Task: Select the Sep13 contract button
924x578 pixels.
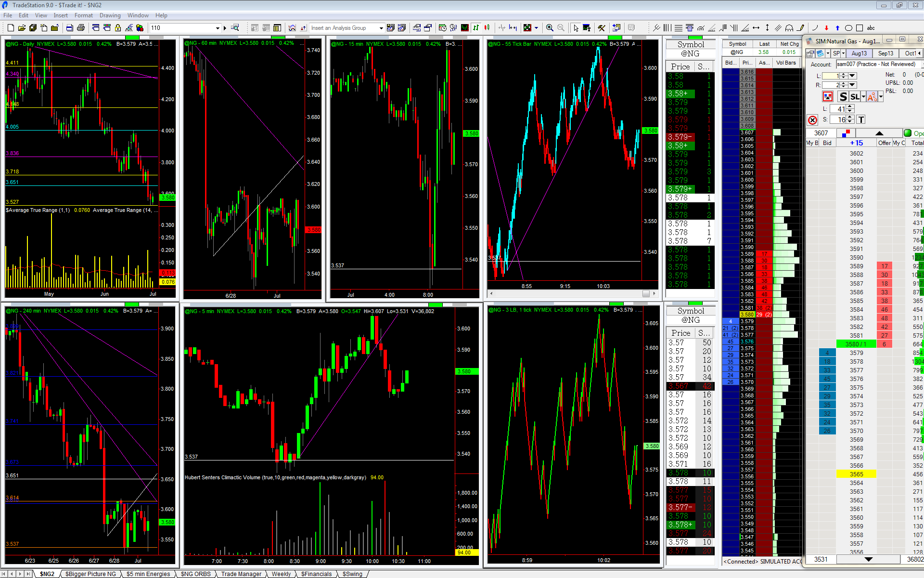Action: click(x=885, y=53)
